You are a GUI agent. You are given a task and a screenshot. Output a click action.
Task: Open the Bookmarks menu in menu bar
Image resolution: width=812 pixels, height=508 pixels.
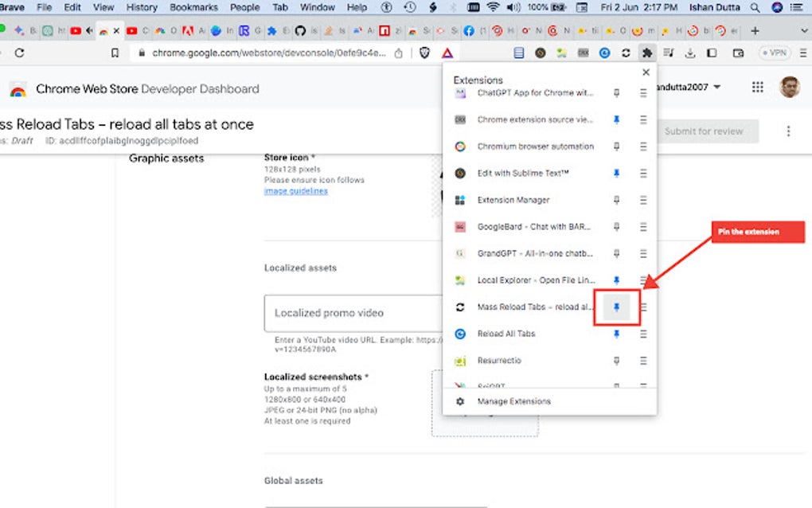[193, 7]
